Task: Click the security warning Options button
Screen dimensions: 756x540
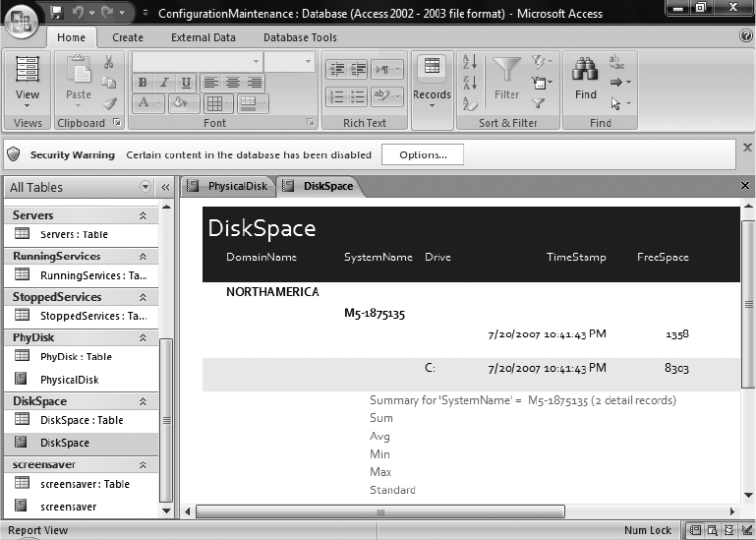Action: click(423, 154)
